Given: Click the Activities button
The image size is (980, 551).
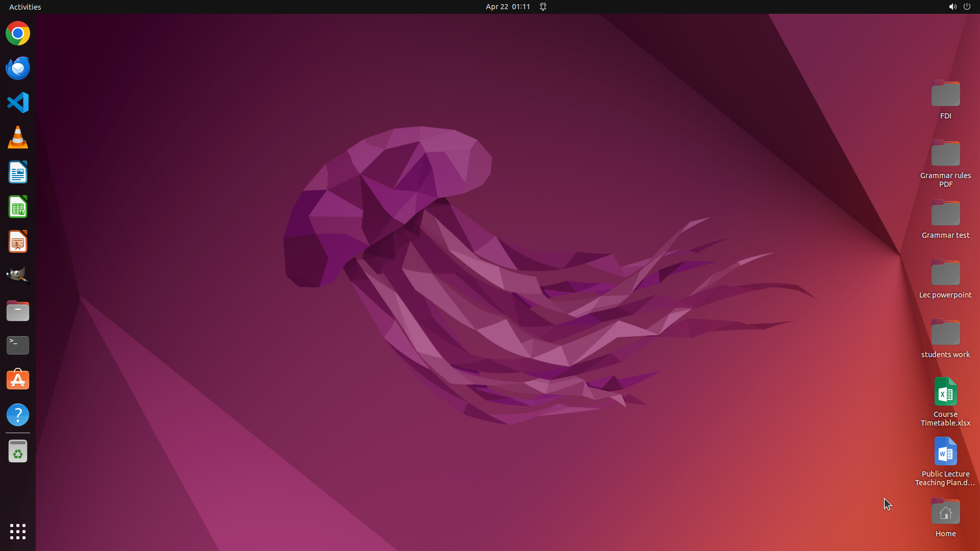Looking at the screenshot, I should (25, 7).
